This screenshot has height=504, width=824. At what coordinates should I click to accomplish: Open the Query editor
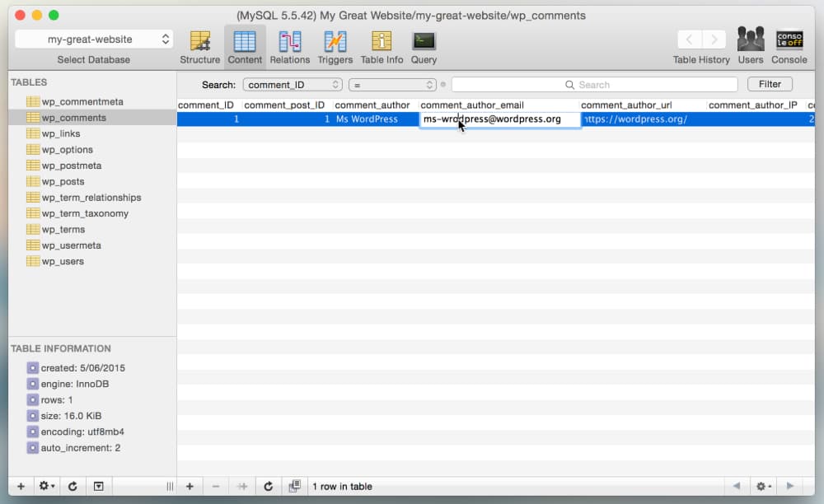click(424, 47)
